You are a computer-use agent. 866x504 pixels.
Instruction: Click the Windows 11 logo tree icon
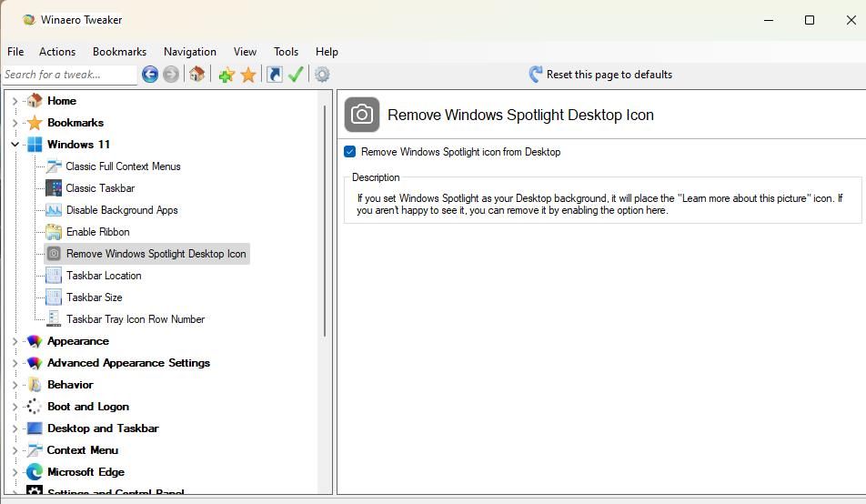pos(35,145)
